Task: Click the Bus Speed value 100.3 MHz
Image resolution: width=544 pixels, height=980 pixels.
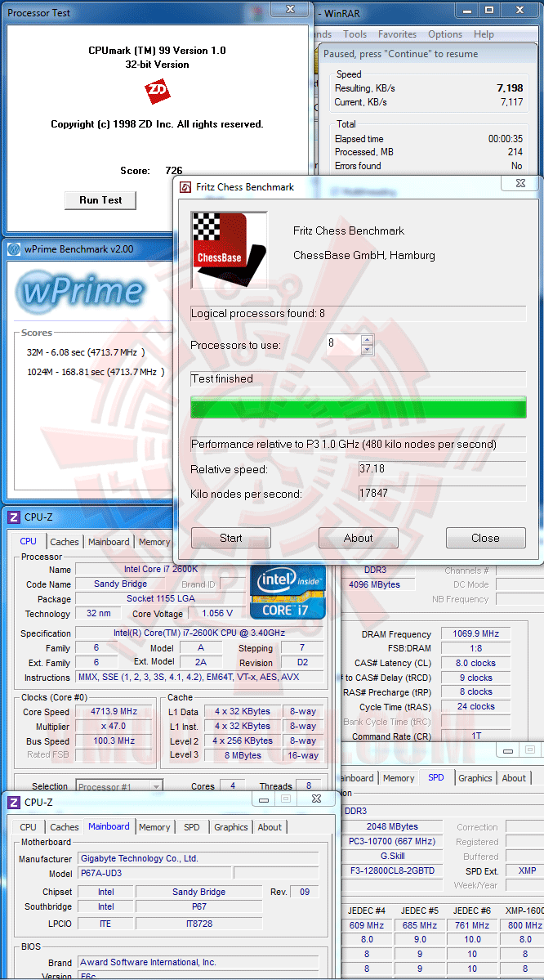Action: tap(114, 741)
